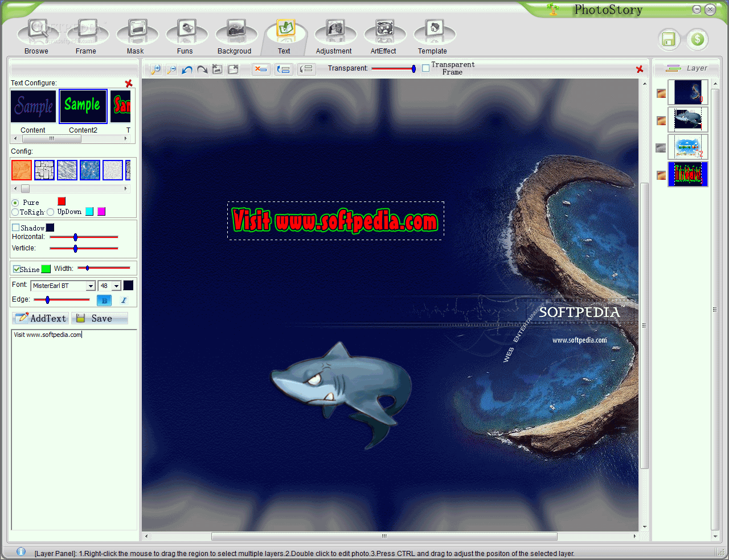Viewport: 729px width, 560px height.
Task: Choose the Content2 green sample style
Action: click(x=83, y=106)
